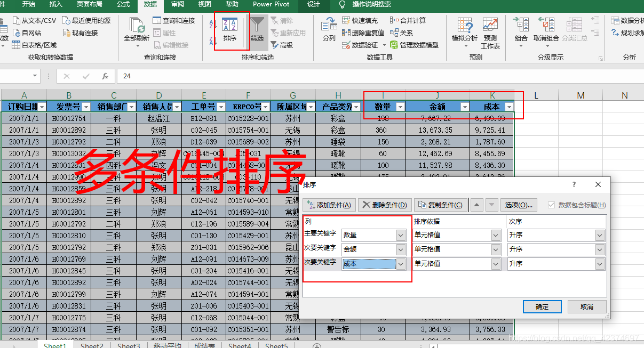Screen dimensions: 644x348
Task: Open first 次序 升序 dropdown
Action: (600, 235)
